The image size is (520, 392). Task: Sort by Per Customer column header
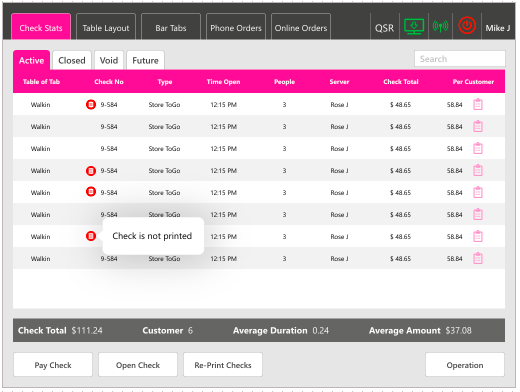pos(473,82)
